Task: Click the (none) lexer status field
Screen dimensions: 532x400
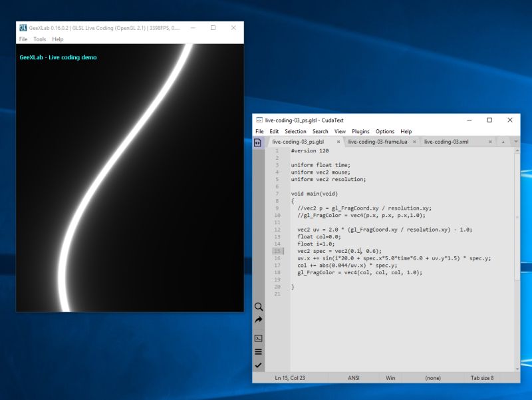Action: click(x=433, y=378)
